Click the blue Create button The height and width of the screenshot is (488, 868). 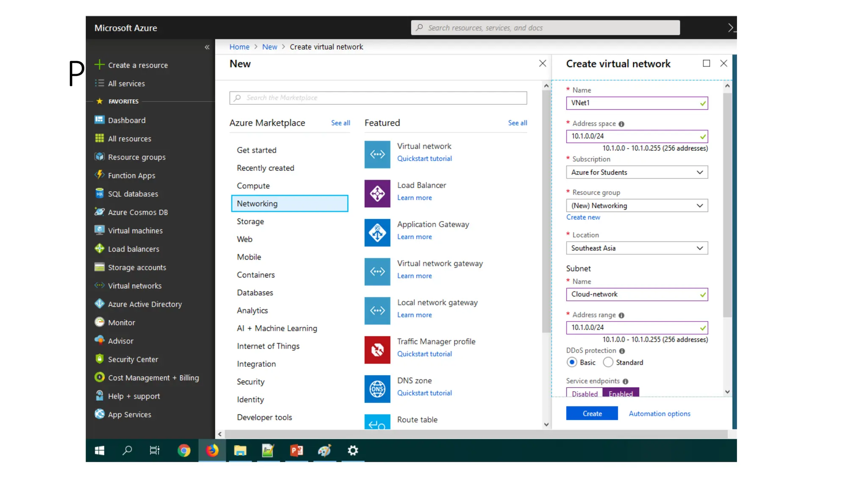[592, 413]
